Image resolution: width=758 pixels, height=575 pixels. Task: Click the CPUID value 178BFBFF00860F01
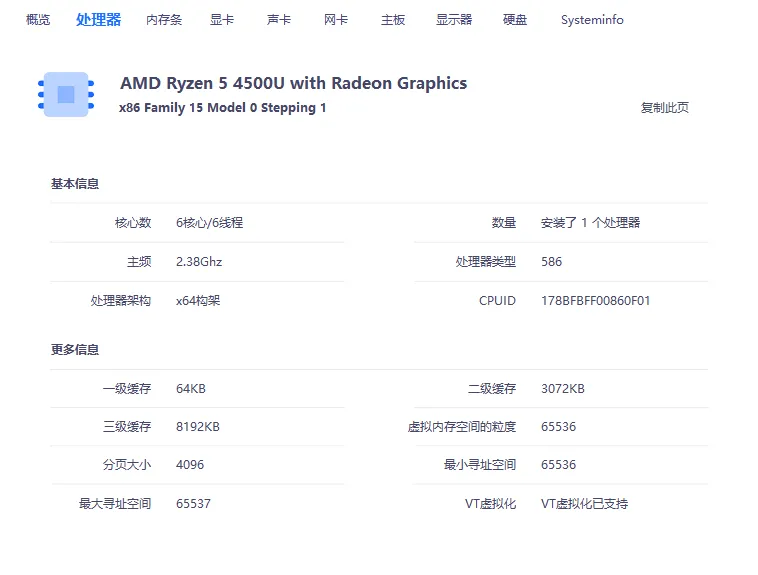(x=595, y=300)
